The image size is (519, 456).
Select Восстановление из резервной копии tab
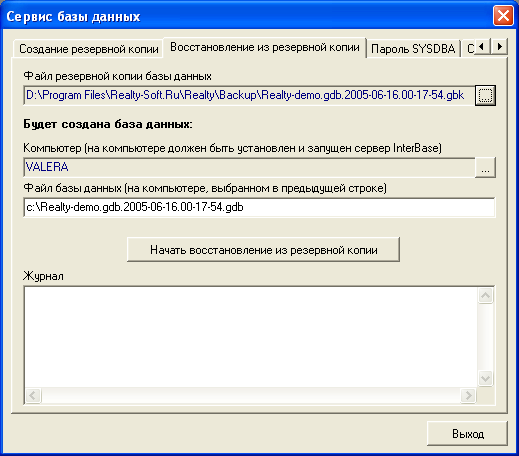tap(265, 47)
